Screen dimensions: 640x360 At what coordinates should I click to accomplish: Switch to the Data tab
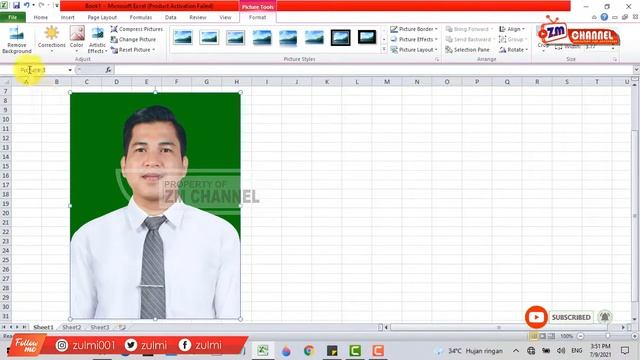(171, 17)
